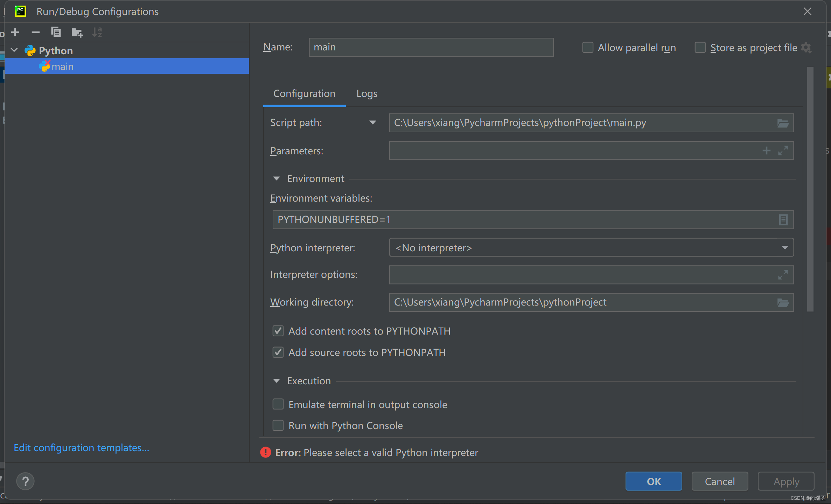Insert macro into Parameters field
This screenshot has height=504, width=831.
click(766, 150)
